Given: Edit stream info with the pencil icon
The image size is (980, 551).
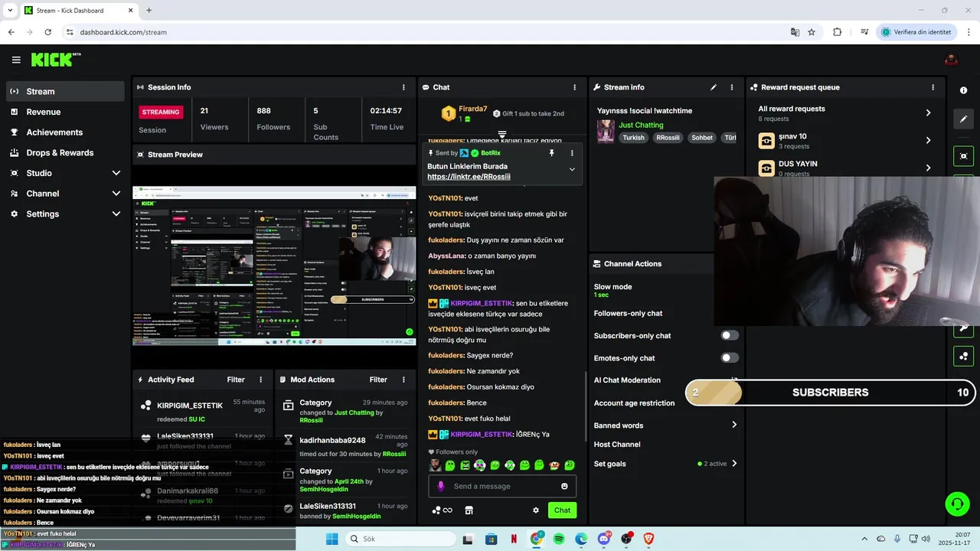Looking at the screenshot, I should pos(714,87).
